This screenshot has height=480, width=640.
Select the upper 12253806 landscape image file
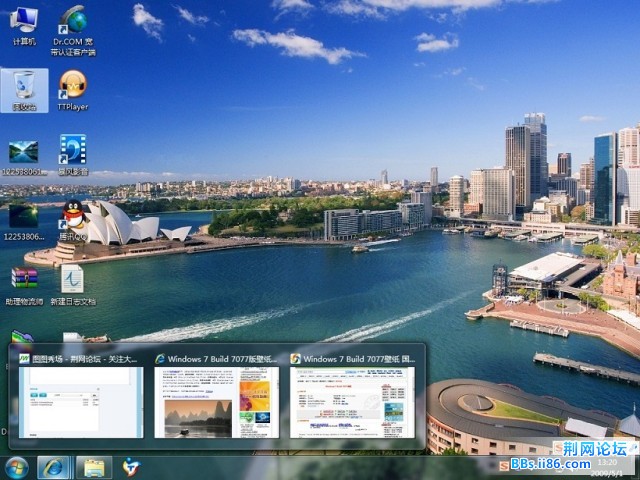coord(23,152)
